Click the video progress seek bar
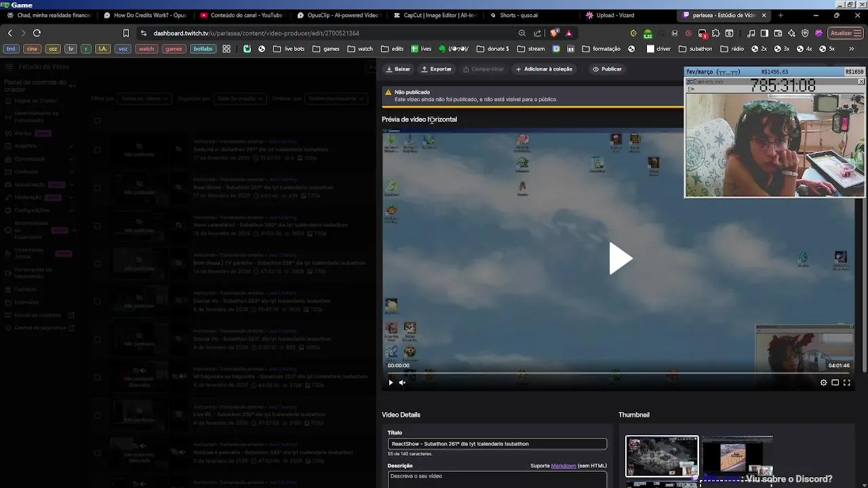The height and width of the screenshot is (488, 868). click(618, 373)
